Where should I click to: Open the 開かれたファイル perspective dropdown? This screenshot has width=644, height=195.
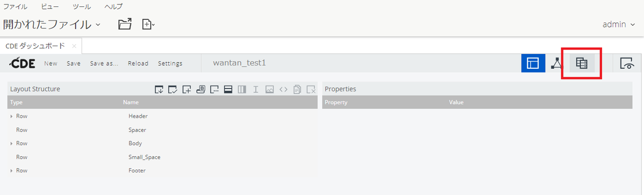(52, 24)
